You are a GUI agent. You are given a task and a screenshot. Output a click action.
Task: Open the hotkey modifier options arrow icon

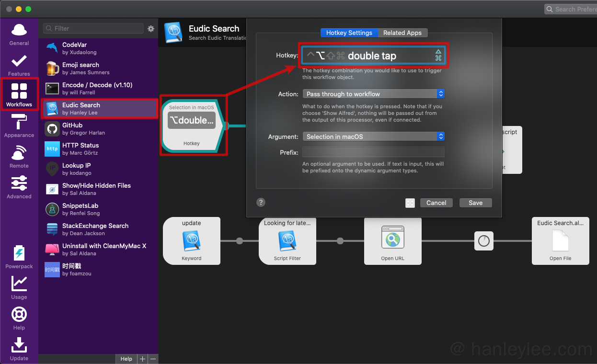438,52
